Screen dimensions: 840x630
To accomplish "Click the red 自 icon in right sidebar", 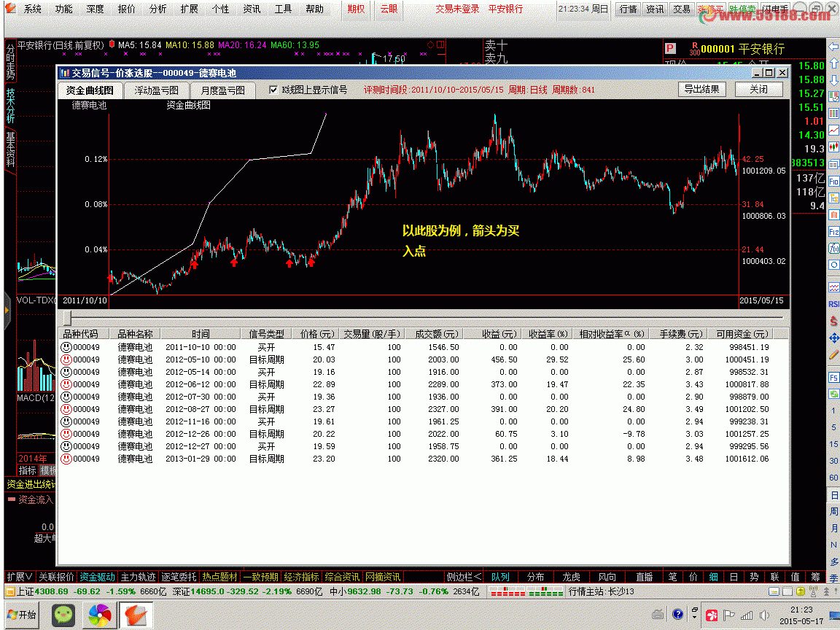I will click(x=833, y=215).
